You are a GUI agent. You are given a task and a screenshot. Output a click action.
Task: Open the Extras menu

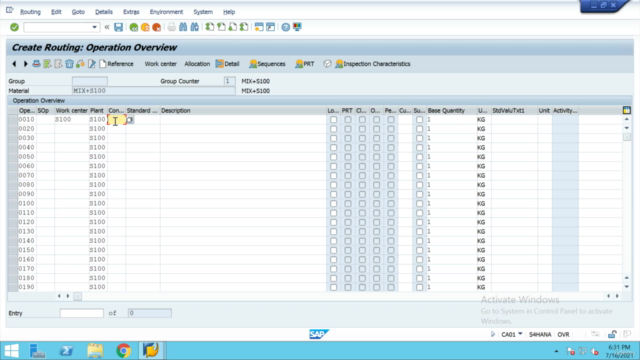click(131, 12)
